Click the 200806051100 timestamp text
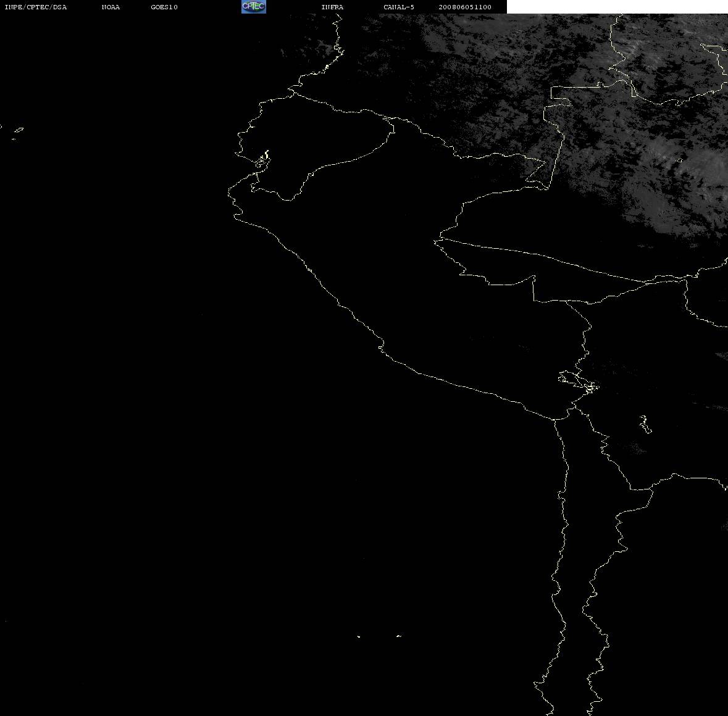Screen dimensions: 728x716 (465, 7)
